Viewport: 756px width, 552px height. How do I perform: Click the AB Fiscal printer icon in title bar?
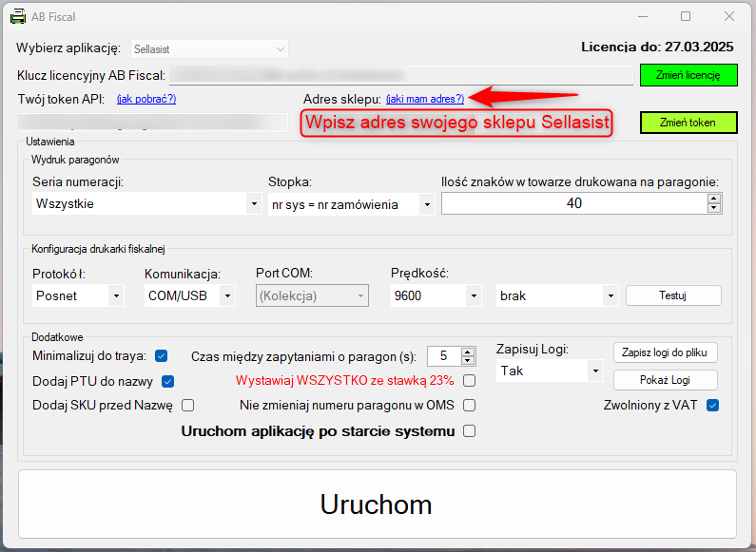(x=17, y=16)
